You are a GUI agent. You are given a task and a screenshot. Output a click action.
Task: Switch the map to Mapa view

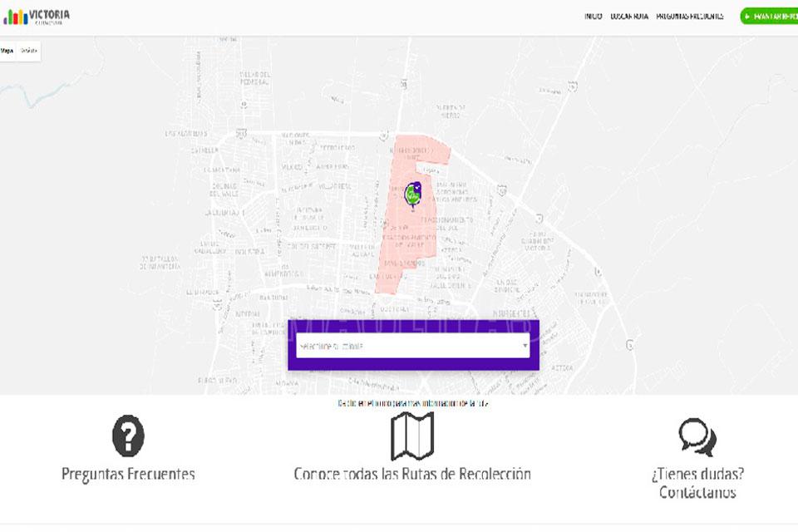[7, 51]
